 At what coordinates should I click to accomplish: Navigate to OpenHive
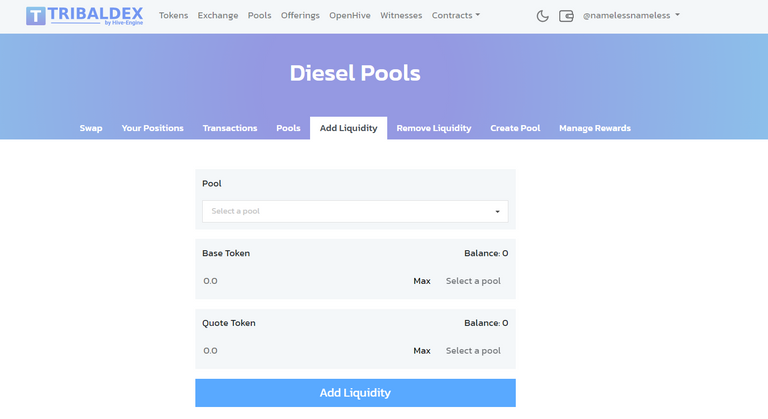tap(350, 16)
